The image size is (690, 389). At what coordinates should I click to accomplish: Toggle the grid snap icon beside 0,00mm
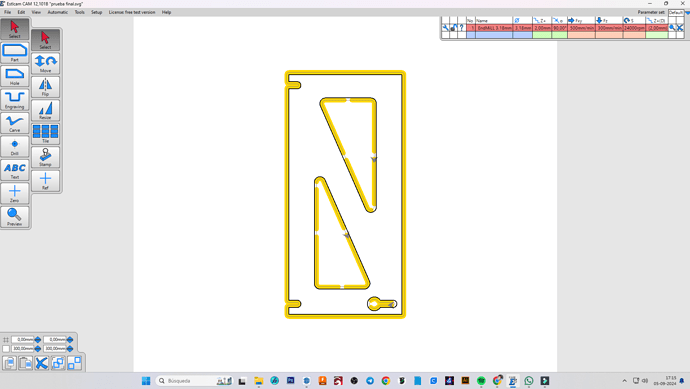pos(6,340)
